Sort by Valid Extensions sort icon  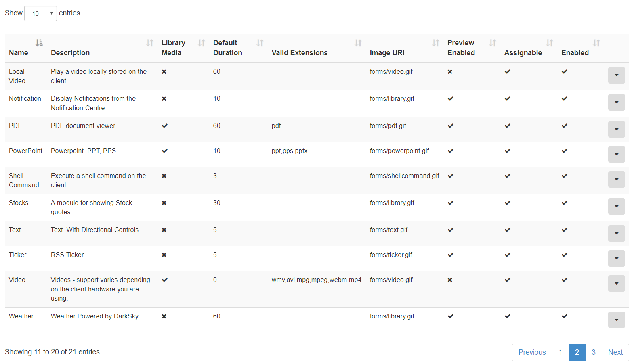point(358,43)
